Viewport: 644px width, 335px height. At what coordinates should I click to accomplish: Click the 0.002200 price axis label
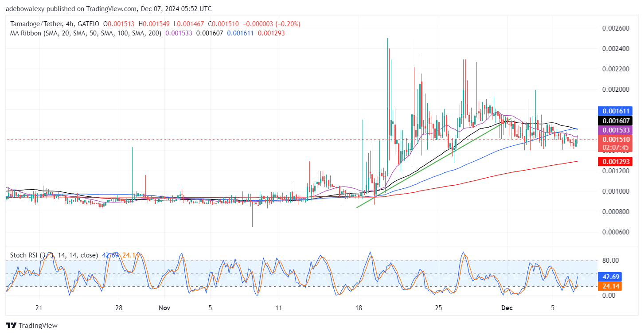[615, 69]
